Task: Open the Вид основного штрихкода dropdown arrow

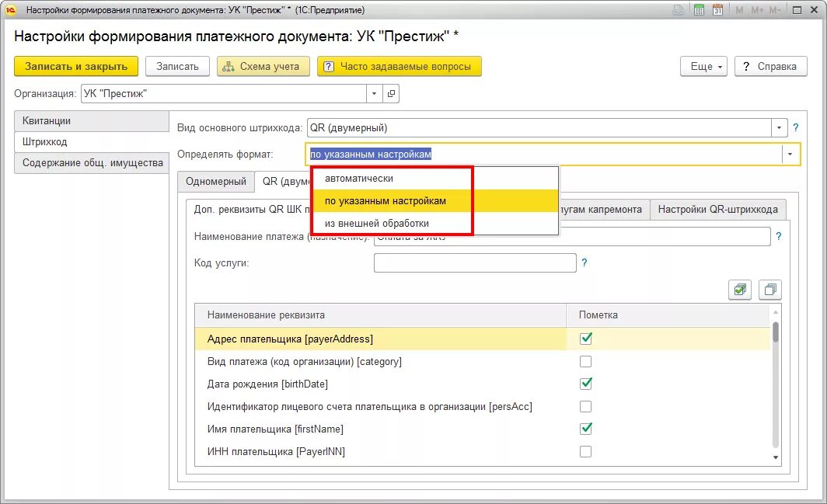Action: pos(779,127)
